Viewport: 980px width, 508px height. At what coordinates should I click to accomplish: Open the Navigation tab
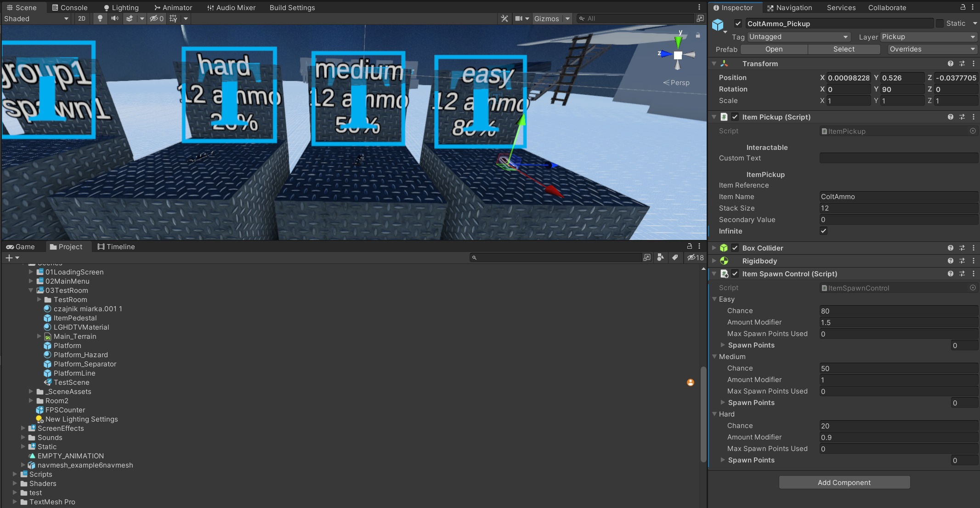pyautogui.click(x=789, y=7)
